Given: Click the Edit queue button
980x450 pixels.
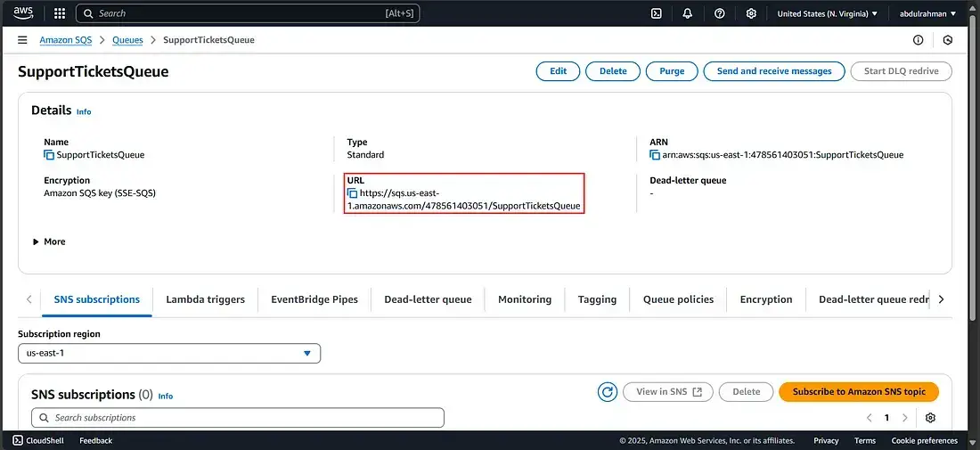Looking at the screenshot, I should (x=558, y=71).
